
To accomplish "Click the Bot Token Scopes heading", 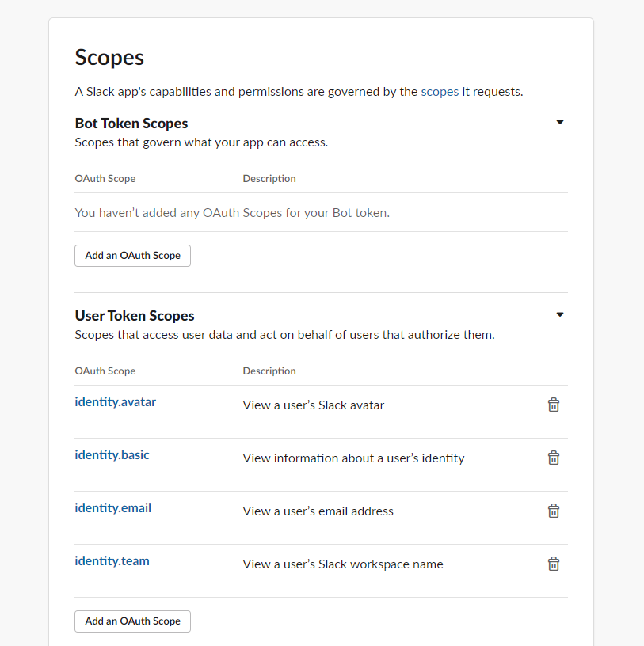I will click(131, 123).
